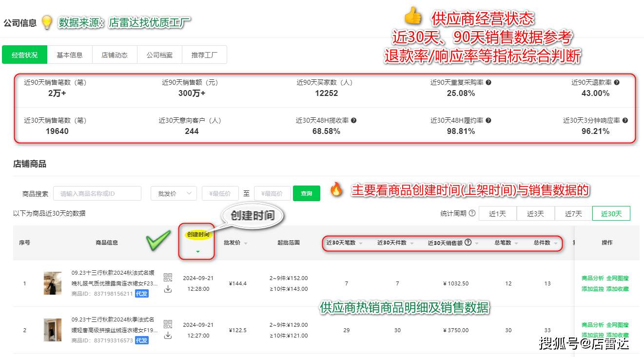Click download icon for second product
The width and height of the screenshot is (644, 357).
click(x=168, y=336)
